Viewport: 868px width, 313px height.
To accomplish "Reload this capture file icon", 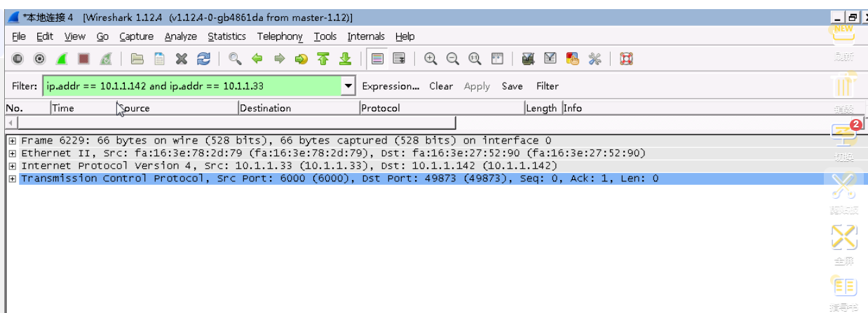I will click(203, 60).
